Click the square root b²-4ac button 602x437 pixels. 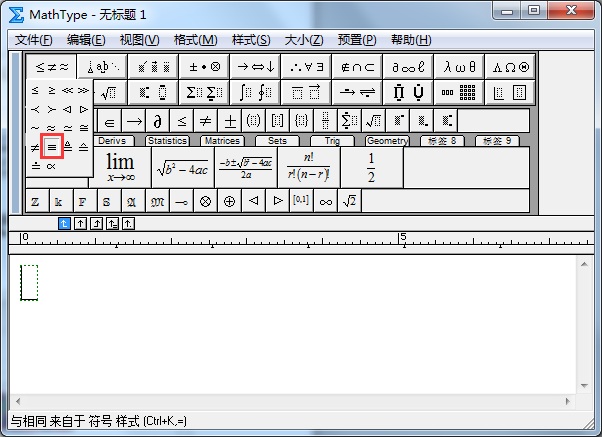click(182, 167)
